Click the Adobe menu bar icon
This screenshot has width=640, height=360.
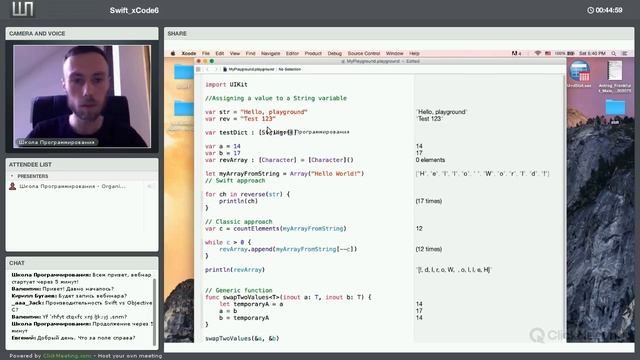(x=515, y=53)
